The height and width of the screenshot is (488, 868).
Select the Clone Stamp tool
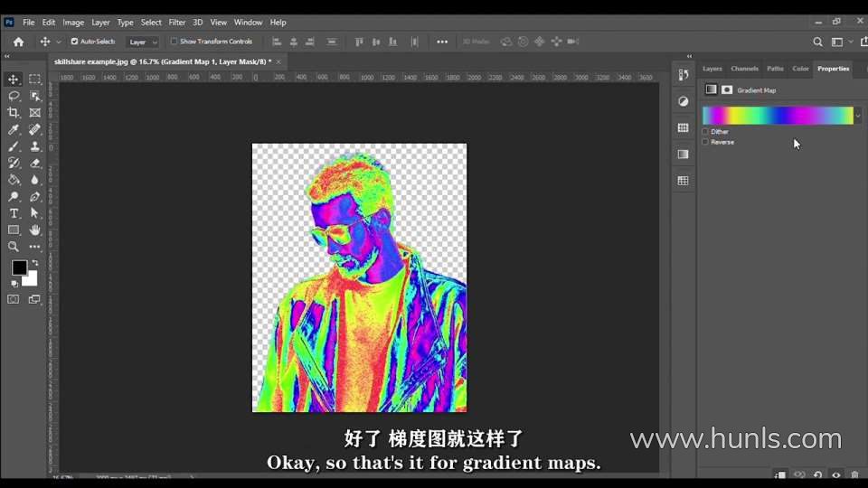[x=35, y=146]
